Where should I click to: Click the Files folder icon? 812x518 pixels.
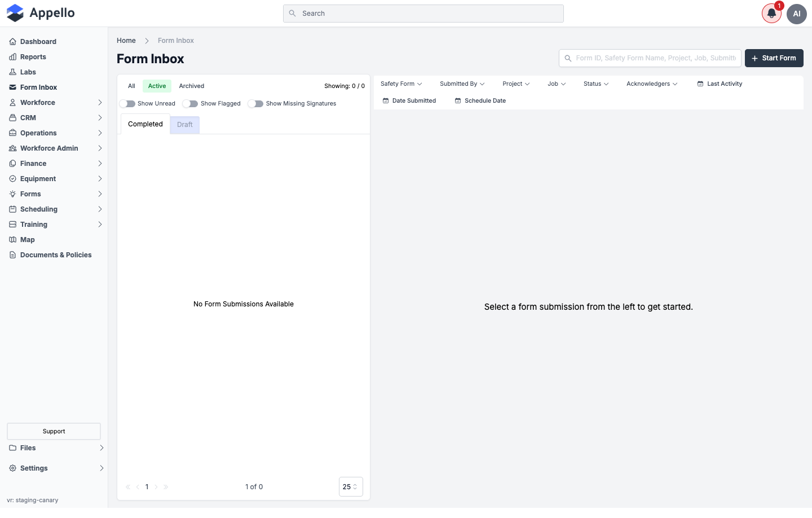[12, 448]
